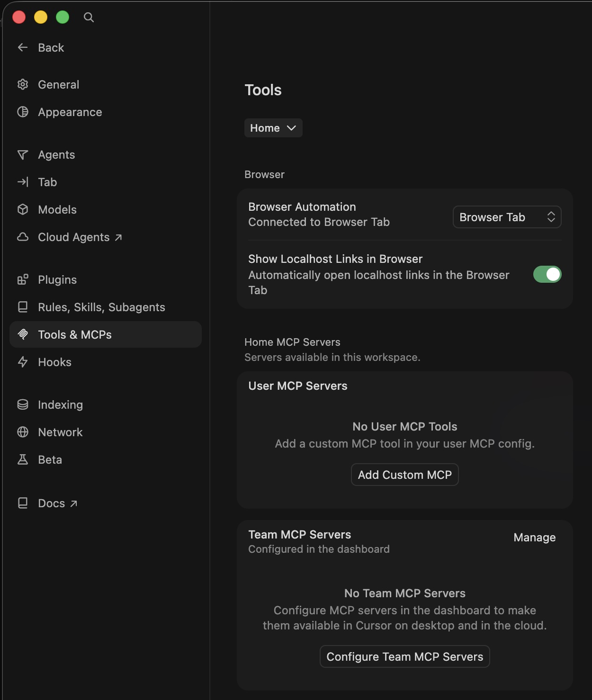Click the Plugins blocks icon
This screenshot has height=700, width=592.
tap(23, 279)
